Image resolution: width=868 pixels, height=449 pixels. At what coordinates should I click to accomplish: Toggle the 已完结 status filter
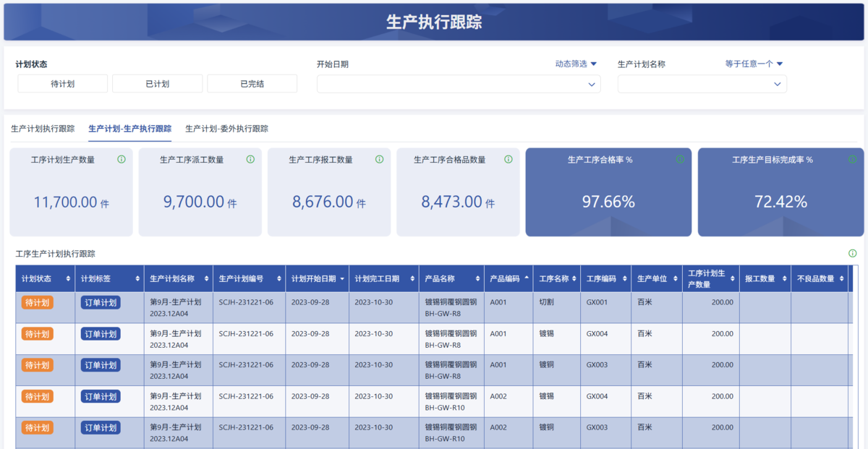tap(252, 84)
